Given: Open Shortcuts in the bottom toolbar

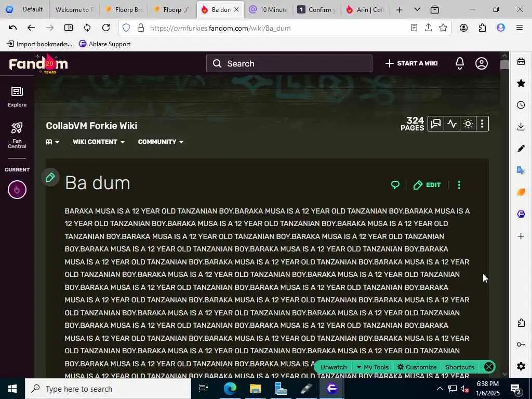Looking at the screenshot, I should [x=460, y=367].
